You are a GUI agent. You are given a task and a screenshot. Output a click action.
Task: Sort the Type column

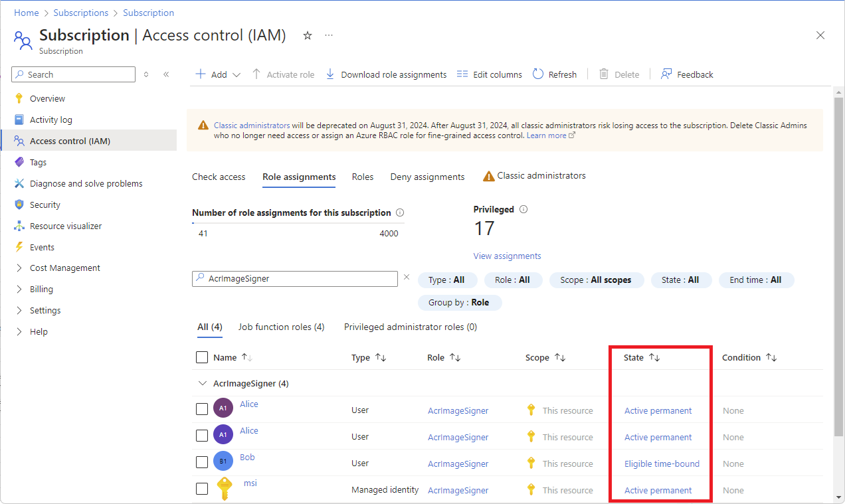coord(381,357)
